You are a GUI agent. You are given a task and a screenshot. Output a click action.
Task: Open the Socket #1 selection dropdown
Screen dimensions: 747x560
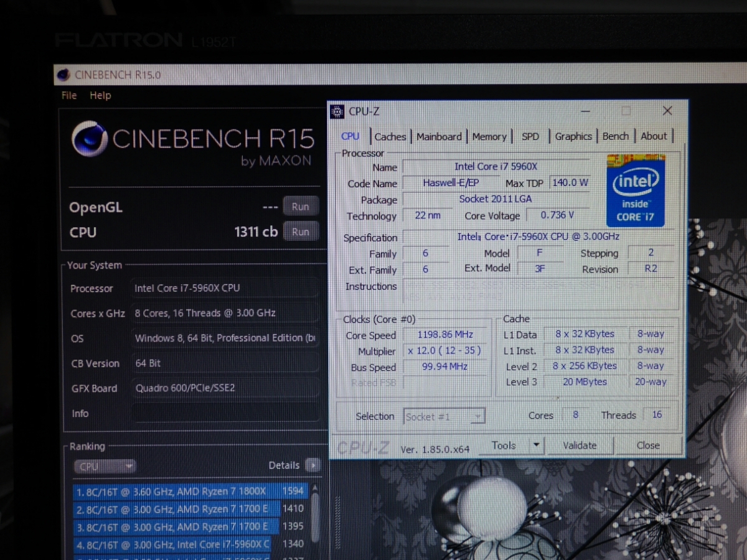pos(444,416)
